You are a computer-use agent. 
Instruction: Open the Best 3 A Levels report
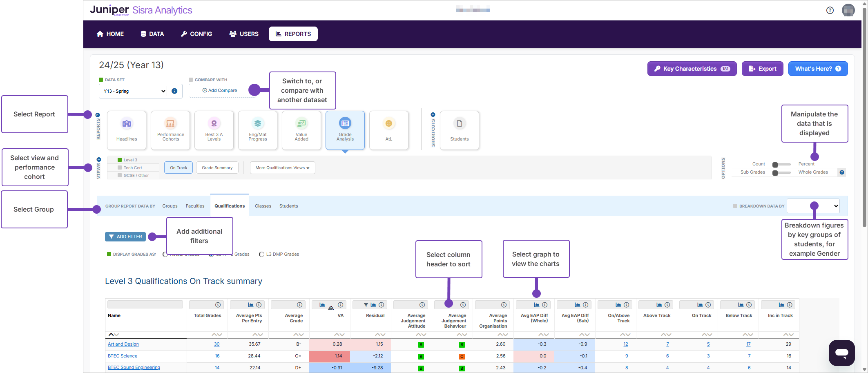214,130
